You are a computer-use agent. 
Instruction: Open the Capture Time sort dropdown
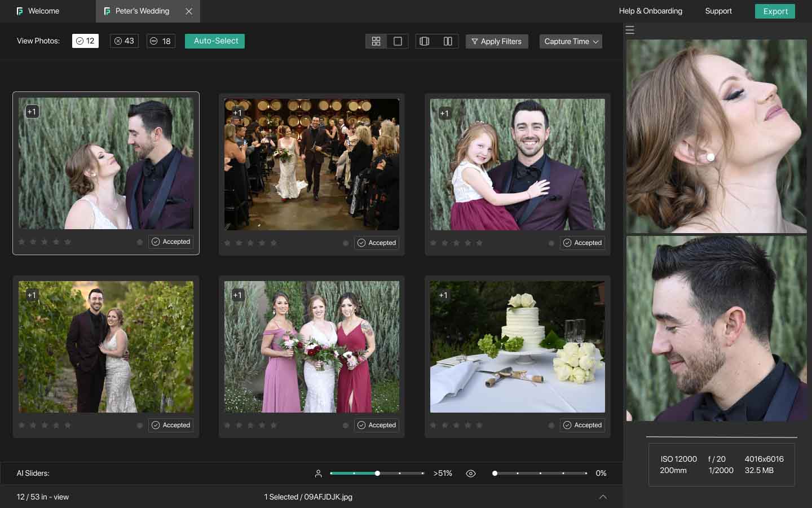tap(571, 41)
